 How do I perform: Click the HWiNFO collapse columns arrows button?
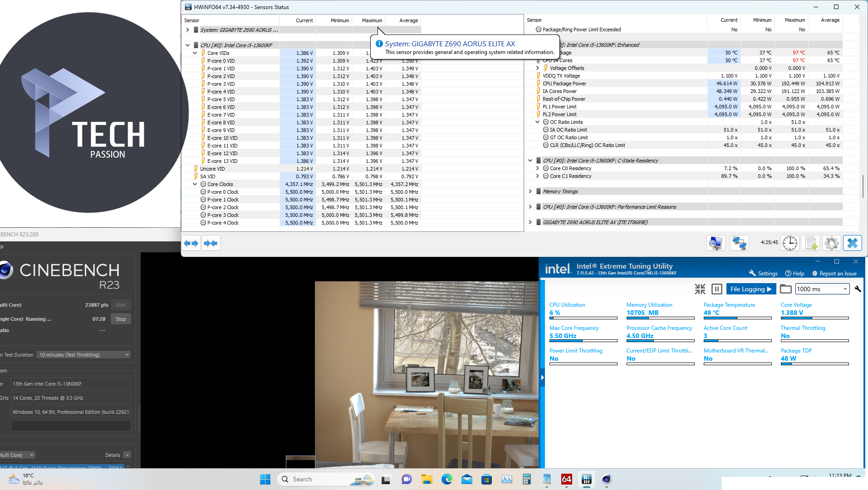click(x=211, y=244)
